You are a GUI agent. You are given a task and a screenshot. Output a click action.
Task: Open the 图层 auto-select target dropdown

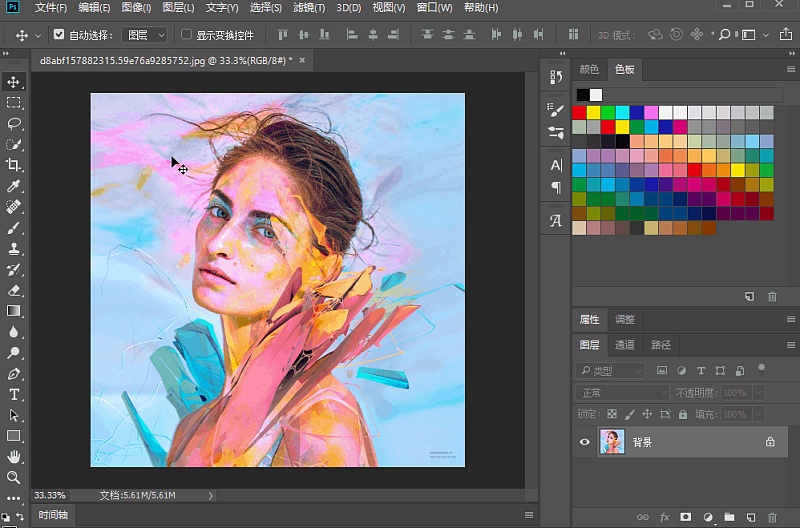(x=146, y=35)
